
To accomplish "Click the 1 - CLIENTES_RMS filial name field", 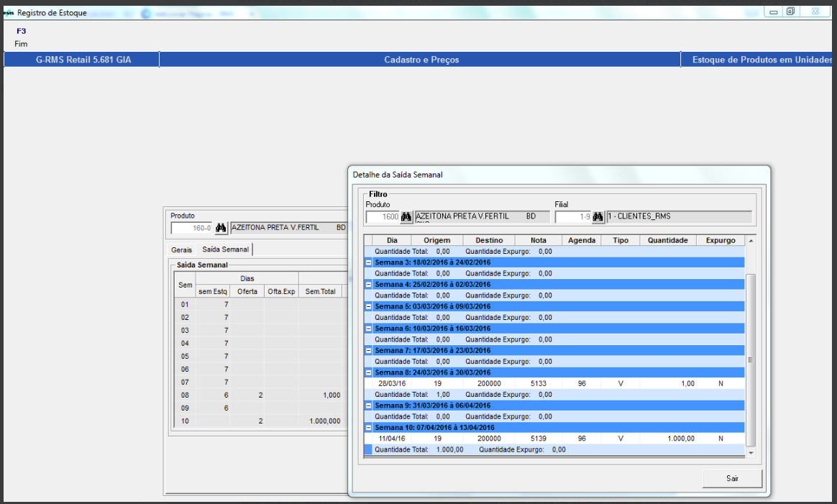I will [x=679, y=216].
